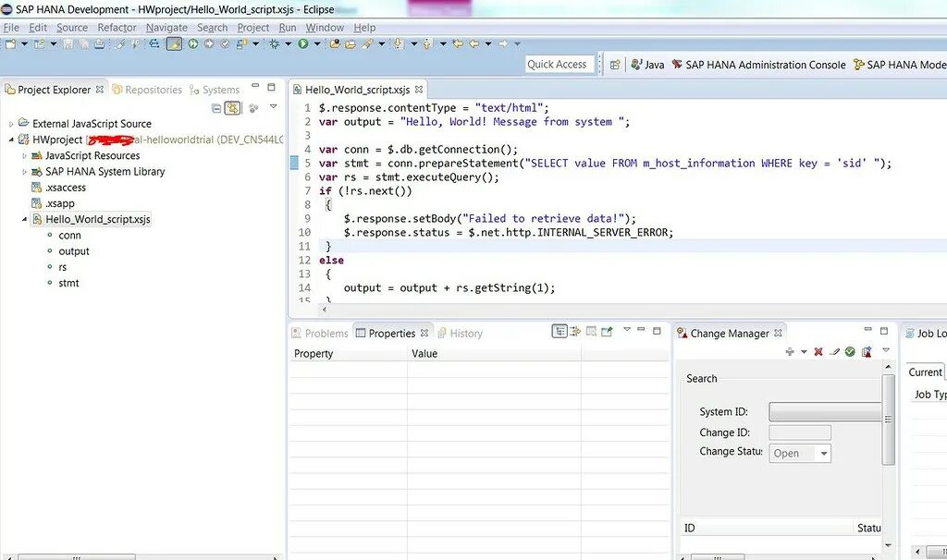Image resolution: width=947 pixels, height=560 pixels.
Task: Open Run configurations dropdown arrow
Action: coord(317,44)
